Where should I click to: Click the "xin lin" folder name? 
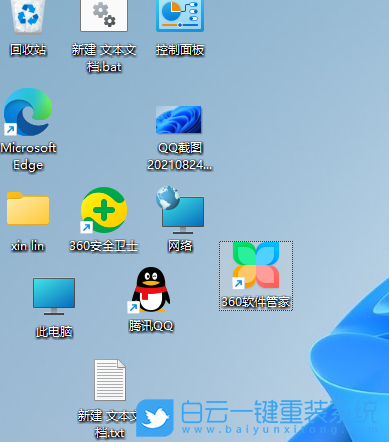[28, 246]
